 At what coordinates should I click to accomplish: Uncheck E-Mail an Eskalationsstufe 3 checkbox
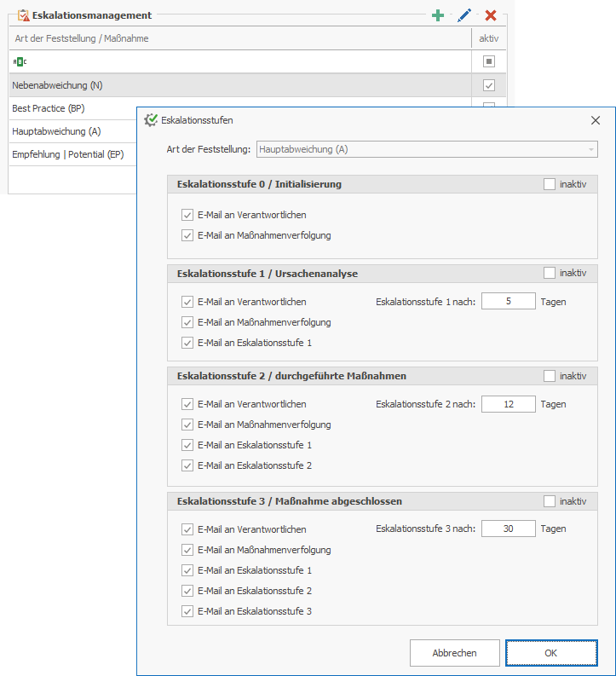tap(187, 611)
